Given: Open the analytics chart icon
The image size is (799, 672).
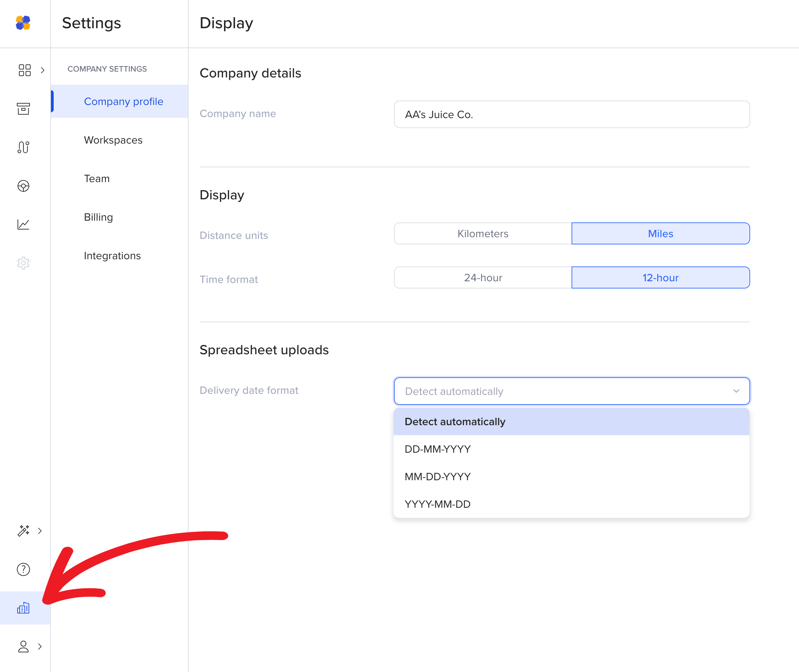Looking at the screenshot, I should tap(23, 224).
